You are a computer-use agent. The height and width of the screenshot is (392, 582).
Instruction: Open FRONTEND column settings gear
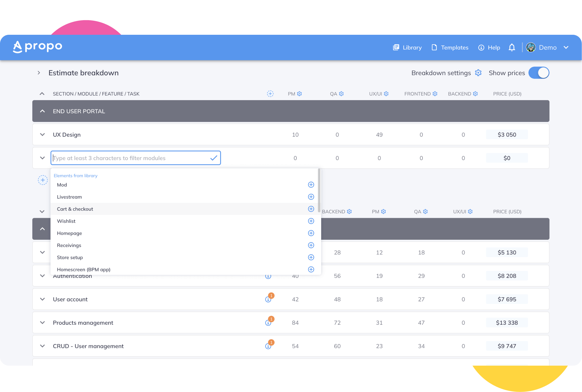coord(435,94)
